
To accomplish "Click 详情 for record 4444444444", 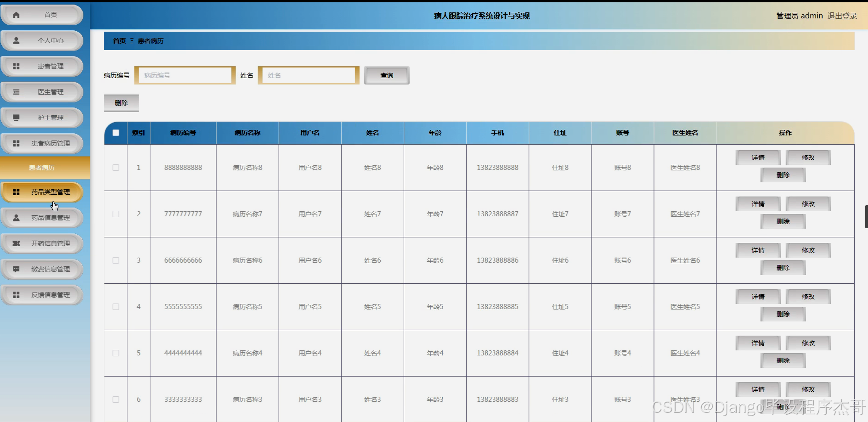I will [758, 343].
